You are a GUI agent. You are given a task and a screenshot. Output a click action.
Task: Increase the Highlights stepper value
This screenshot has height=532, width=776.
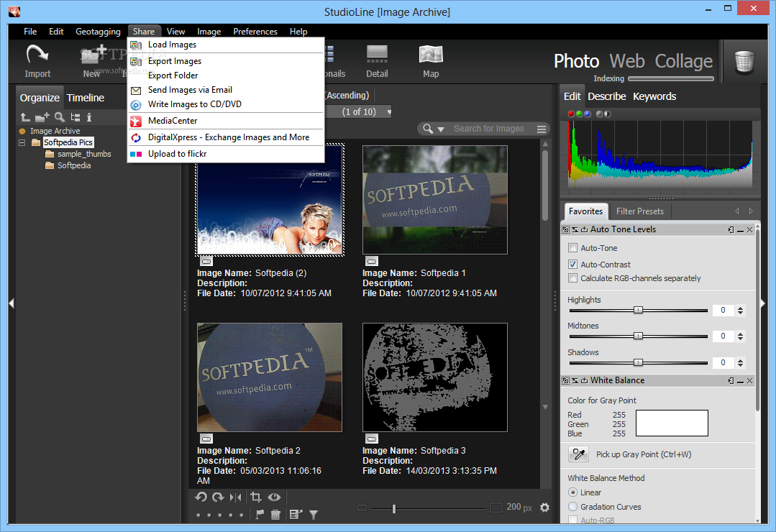coord(740,308)
